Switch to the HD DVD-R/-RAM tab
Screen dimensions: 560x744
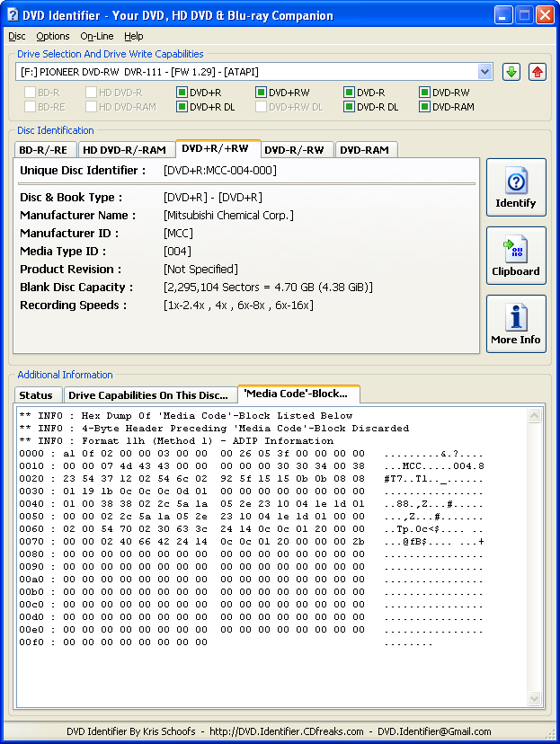coord(126,150)
